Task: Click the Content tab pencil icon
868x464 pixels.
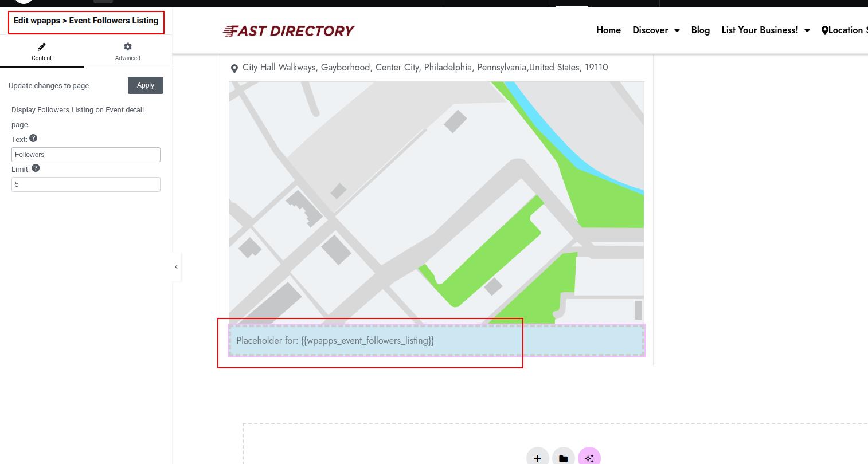Action: (x=41, y=47)
